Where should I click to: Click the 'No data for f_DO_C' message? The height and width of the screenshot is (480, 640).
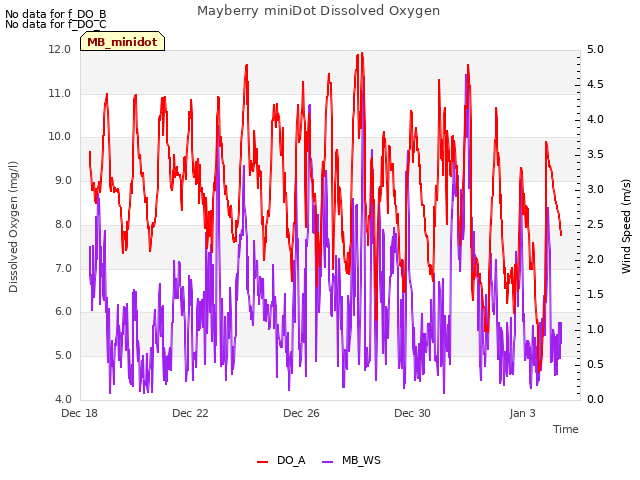pos(56,24)
